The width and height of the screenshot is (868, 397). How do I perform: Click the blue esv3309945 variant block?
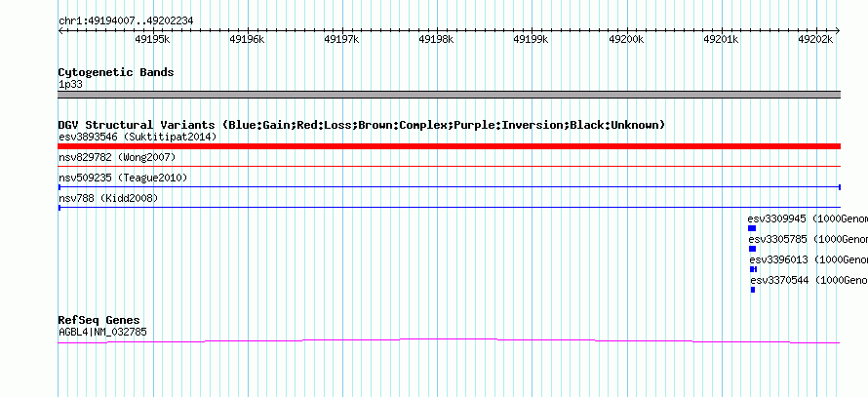[752, 228]
